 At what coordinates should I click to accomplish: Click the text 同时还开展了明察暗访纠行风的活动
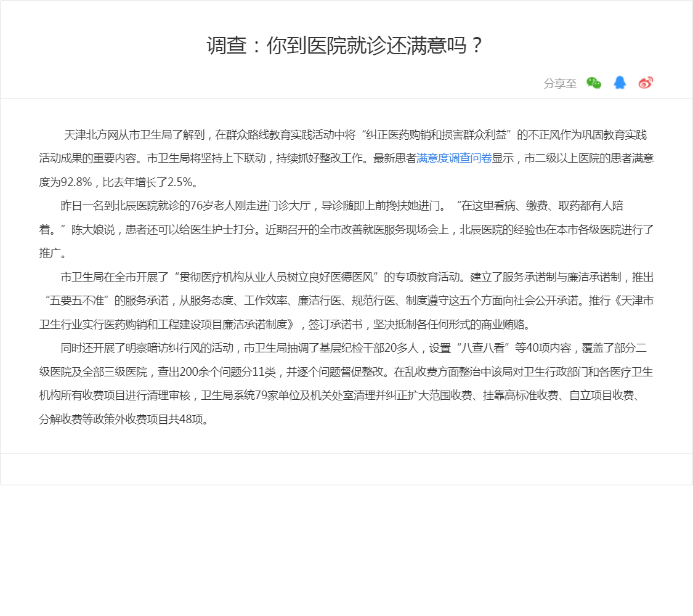coord(147,348)
